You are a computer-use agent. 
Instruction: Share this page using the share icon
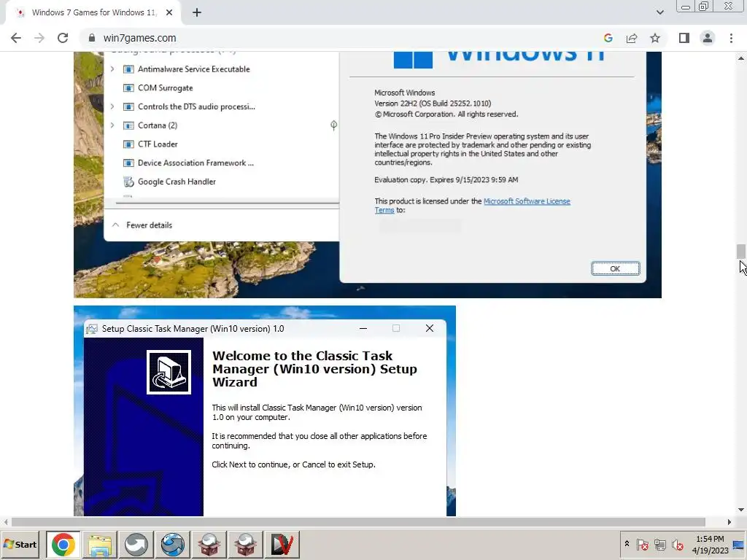pyautogui.click(x=632, y=38)
